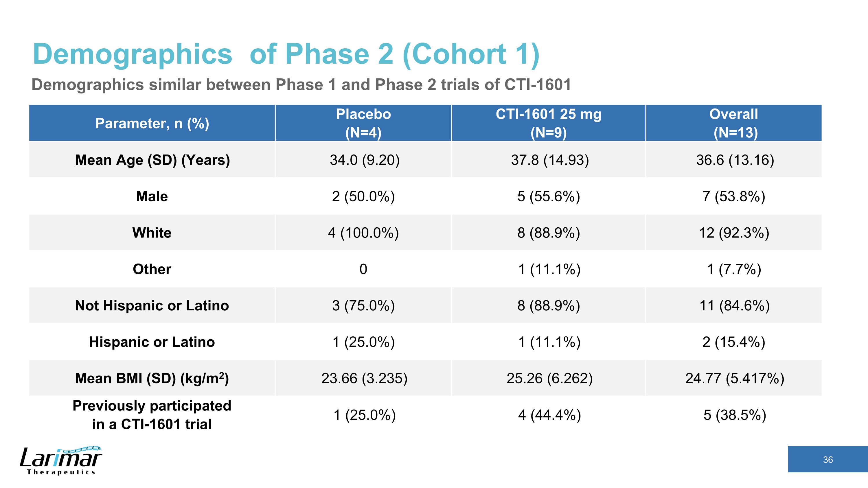Select the 25.26 (6.262) BMI cell

click(549, 378)
